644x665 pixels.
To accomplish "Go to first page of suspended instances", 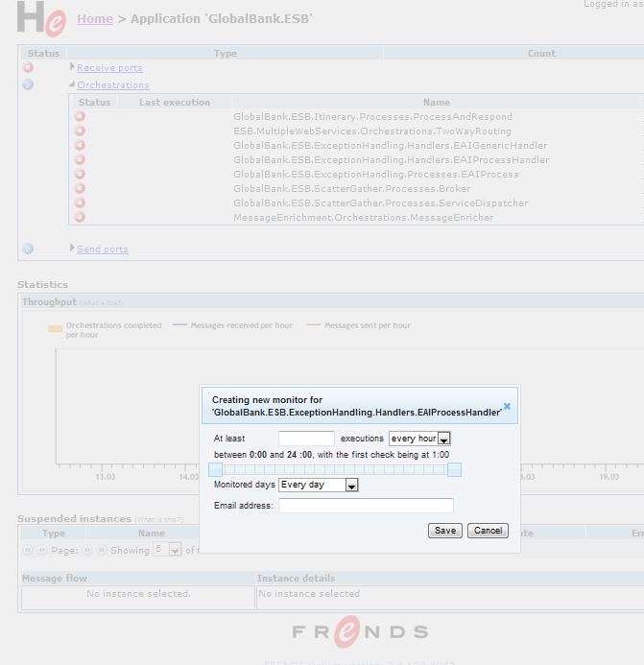I will point(28,550).
